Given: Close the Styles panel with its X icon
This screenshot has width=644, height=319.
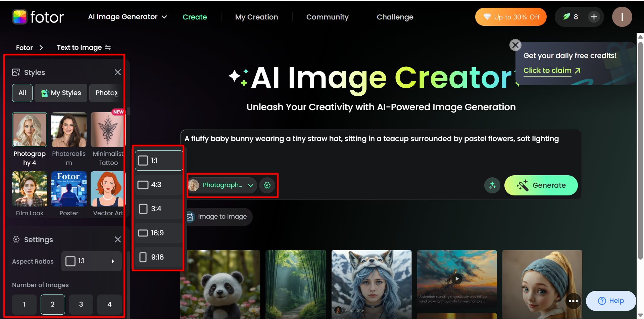Looking at the screenshot, I should click(x=118, y=72).
